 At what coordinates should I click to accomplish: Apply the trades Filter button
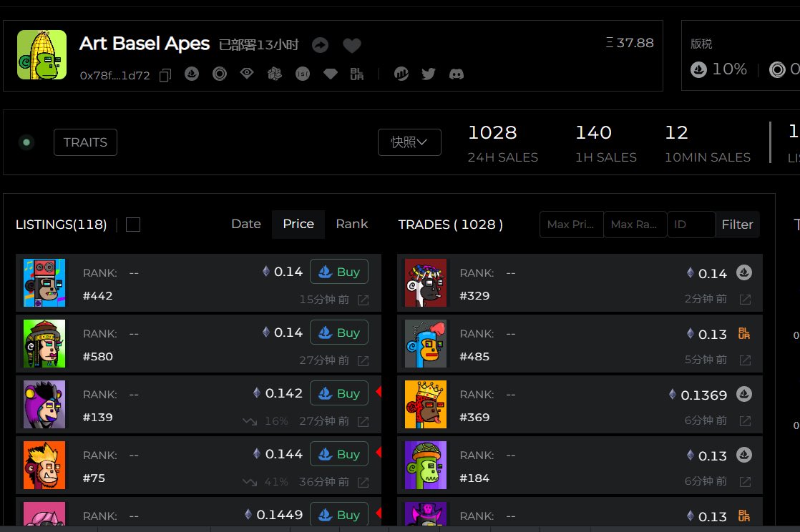pyautogui.click(x=737, y=225)
